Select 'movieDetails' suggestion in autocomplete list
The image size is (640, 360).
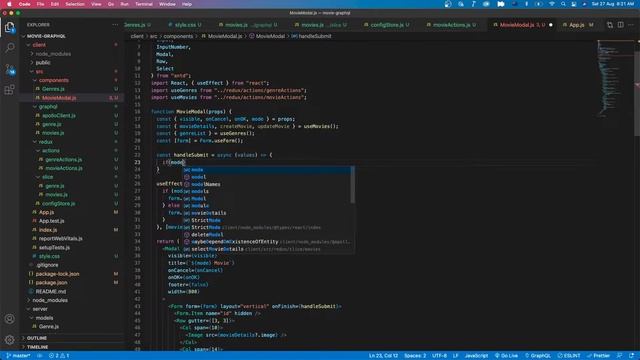(x=268, y=213)
